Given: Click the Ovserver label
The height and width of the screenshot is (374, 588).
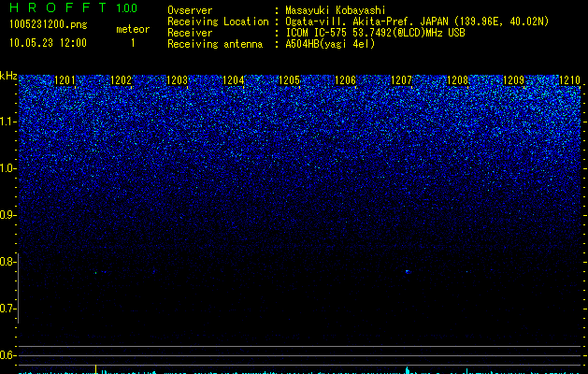Looking at the screenshot, I should (x=190, y=10).
